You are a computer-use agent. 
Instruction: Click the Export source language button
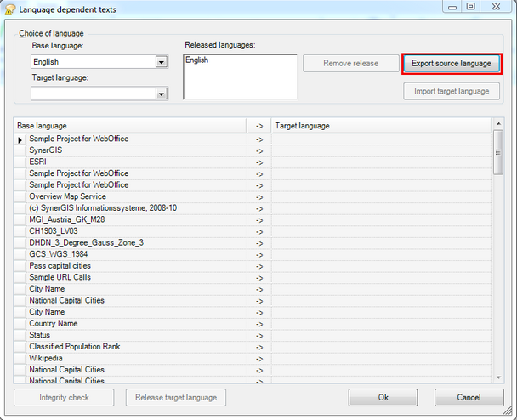click(x=452, y=63)
